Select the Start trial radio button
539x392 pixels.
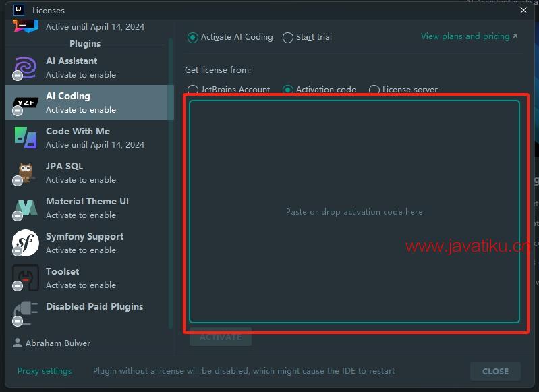(288, 37)
